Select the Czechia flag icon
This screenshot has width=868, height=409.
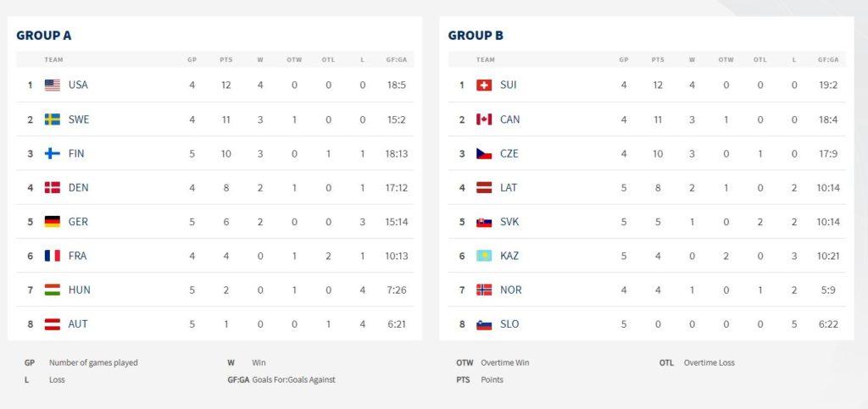[x=484, y=153]
